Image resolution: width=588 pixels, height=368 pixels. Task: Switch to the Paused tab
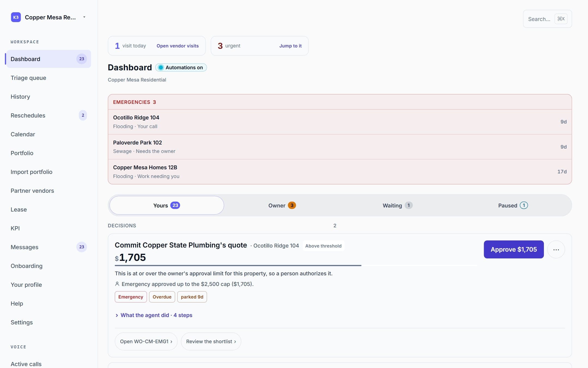513,205
